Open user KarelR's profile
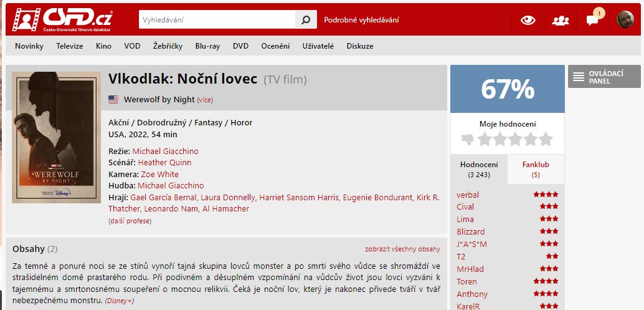644x310 pixels. click(x=468, y=306)
